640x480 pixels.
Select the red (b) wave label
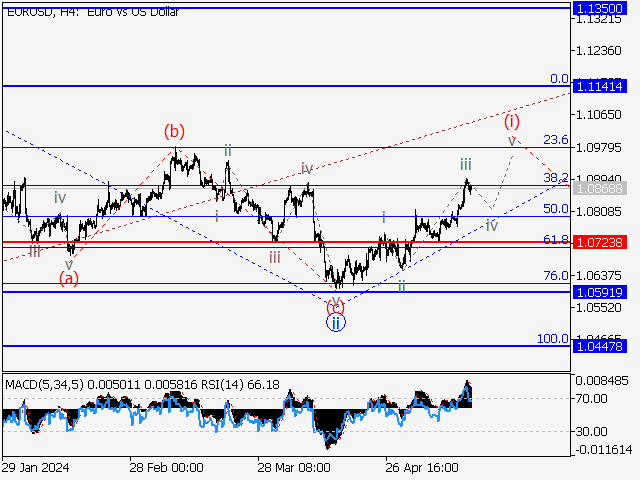click(x=174, y=132)
